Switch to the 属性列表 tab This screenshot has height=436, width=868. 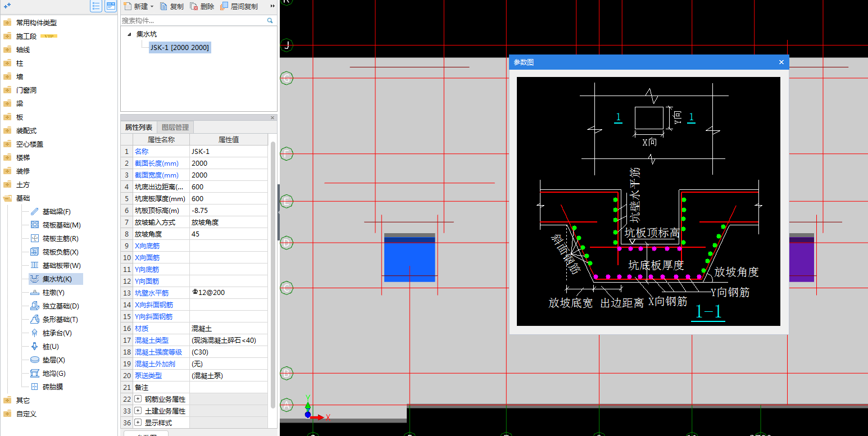click(138, 127)
